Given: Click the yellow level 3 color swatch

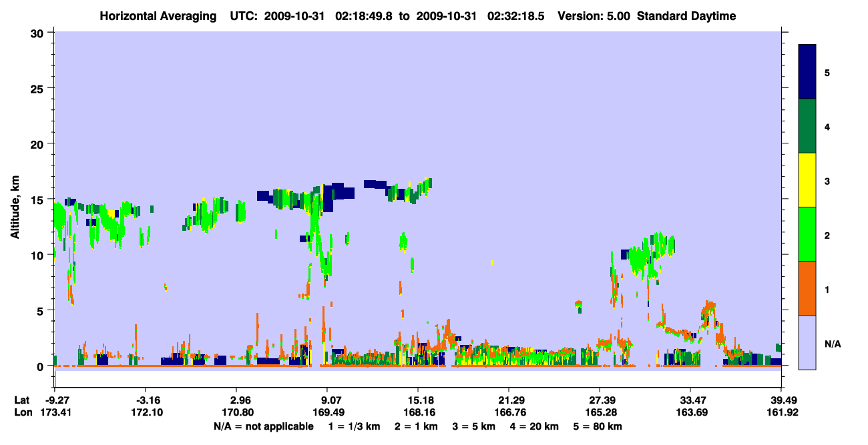Looking at the screenshot, I should [807, 180].
